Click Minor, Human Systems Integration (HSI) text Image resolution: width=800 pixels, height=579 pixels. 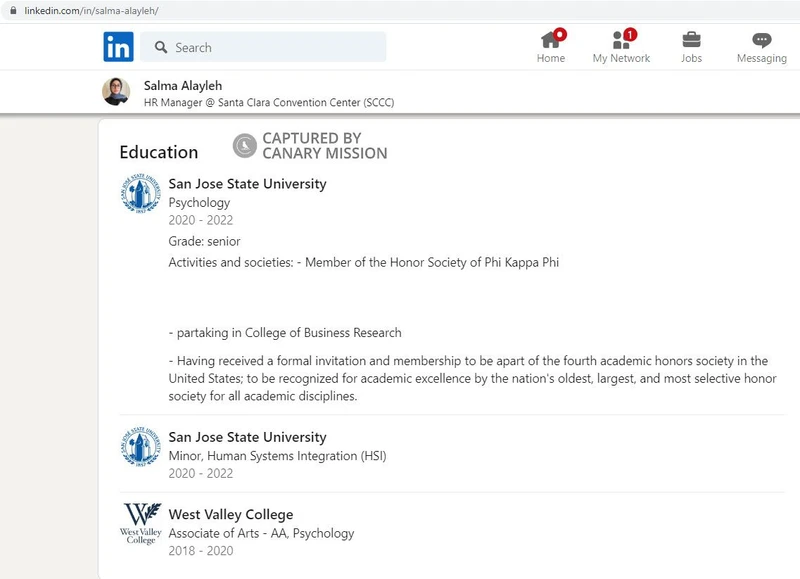[277, 456]
